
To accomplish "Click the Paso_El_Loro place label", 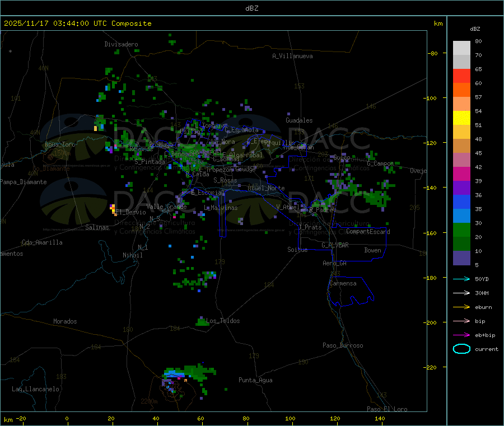I will 387,409.
